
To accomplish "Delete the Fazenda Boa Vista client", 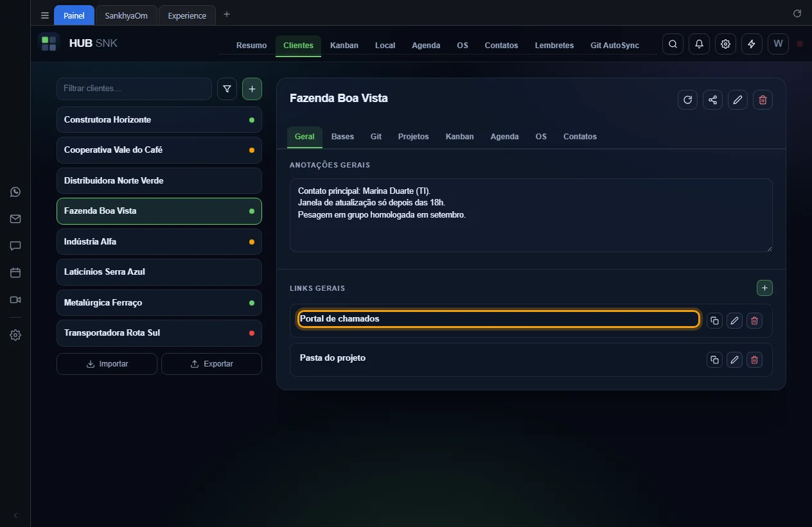I will tap(763, 99).
